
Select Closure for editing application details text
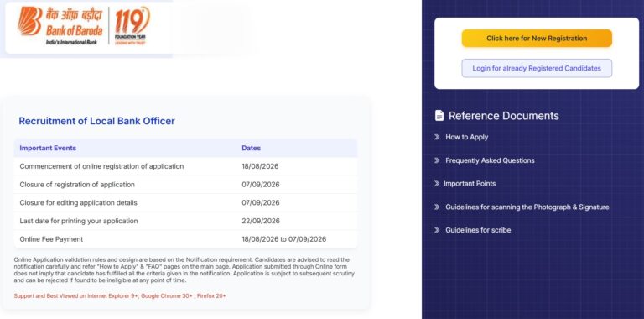click(x=79, y=202)
